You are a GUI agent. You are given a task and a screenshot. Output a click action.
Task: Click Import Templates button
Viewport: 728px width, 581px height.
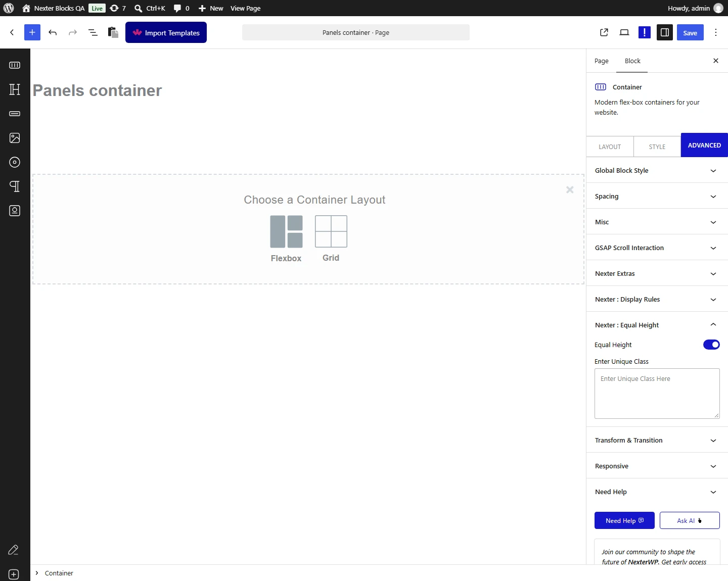pos(166,32)
